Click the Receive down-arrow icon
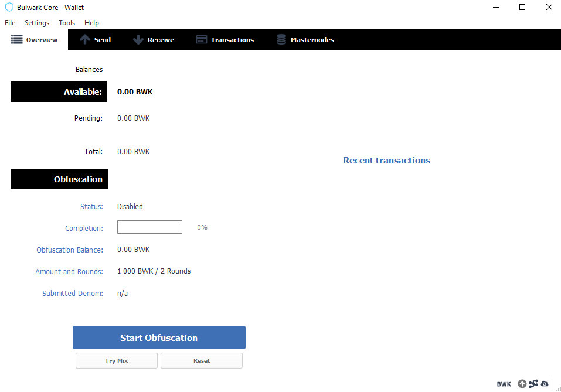561x392 pixels. coord(139,39)
